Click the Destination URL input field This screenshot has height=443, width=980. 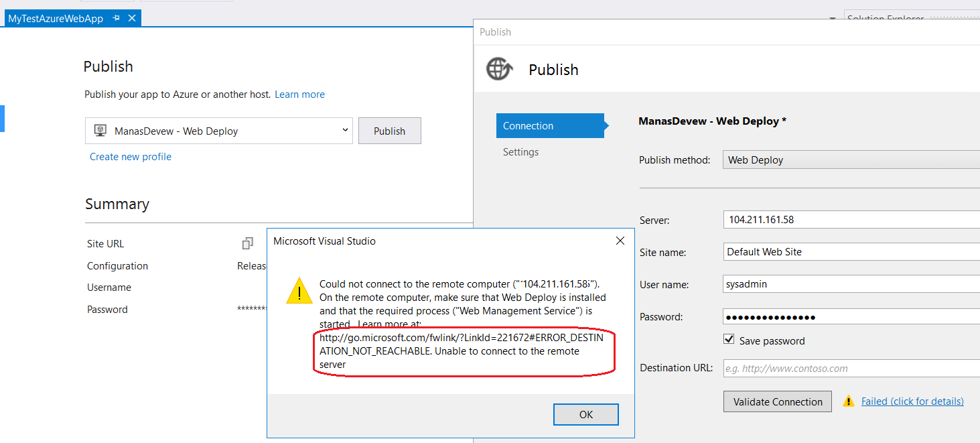851,368
